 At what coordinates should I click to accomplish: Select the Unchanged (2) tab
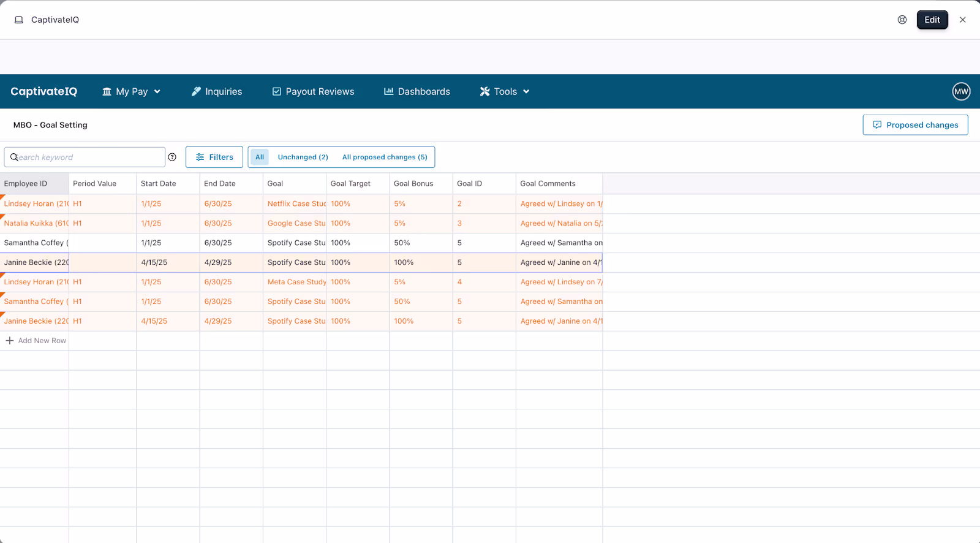[x=303, y=157]
